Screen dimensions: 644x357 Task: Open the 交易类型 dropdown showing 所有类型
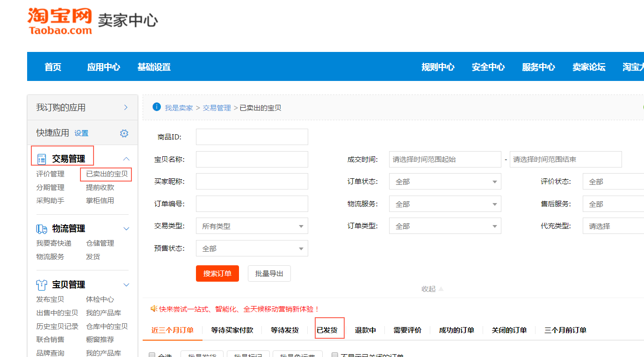[x=252, y=226]
